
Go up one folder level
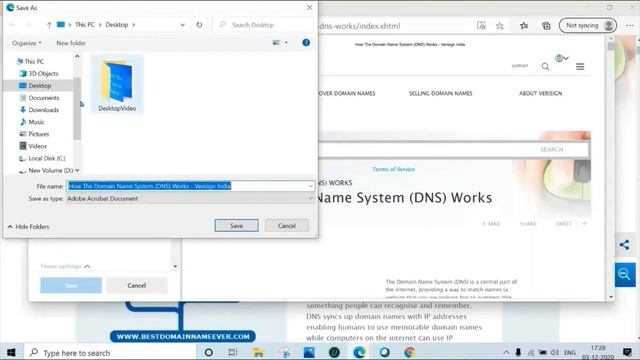coord(49,25)
